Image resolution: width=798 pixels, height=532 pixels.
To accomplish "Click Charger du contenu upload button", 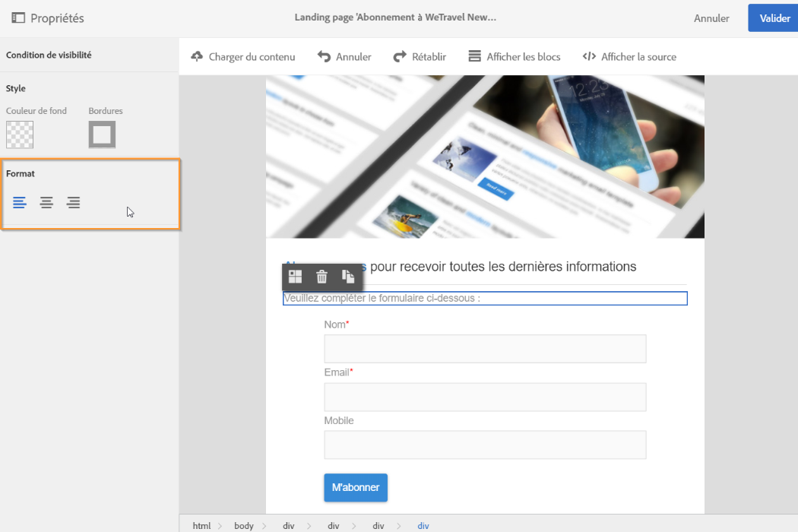I will (242, 56).
